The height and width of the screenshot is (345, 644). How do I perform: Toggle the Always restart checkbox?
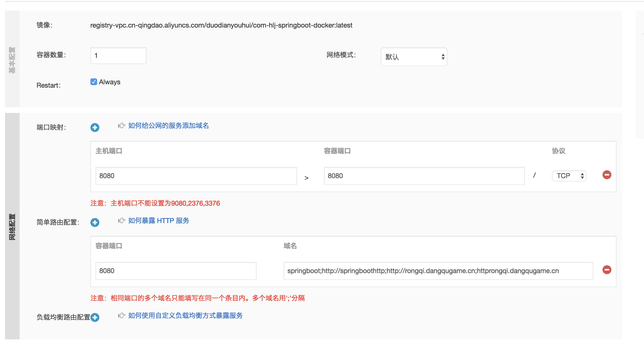click(94, 82)
